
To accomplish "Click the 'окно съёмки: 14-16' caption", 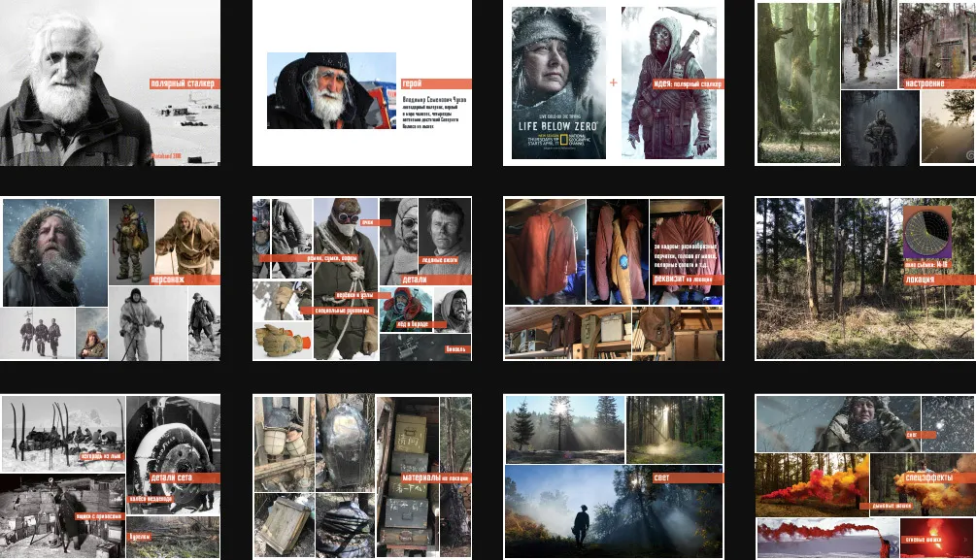I will click(x=927, y=264).
